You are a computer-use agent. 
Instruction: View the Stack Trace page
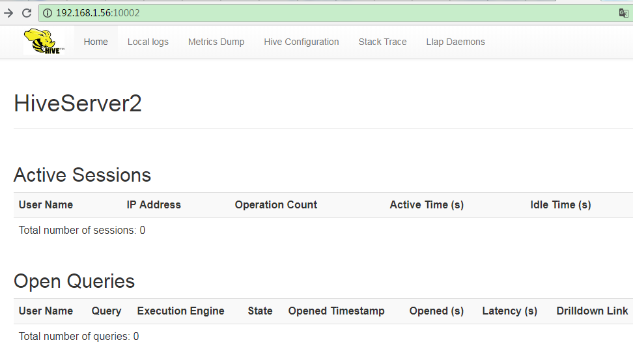(x=382, y=42)
